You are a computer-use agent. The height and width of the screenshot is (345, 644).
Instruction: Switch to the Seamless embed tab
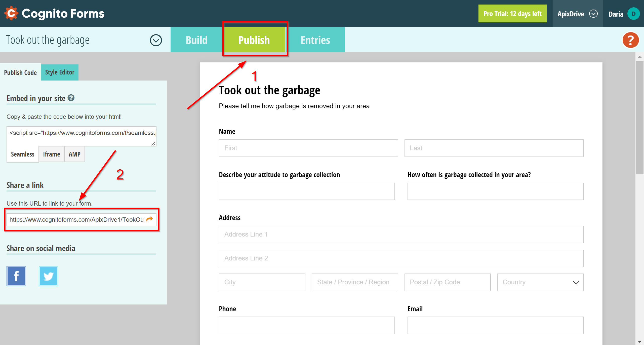(22, 154)
